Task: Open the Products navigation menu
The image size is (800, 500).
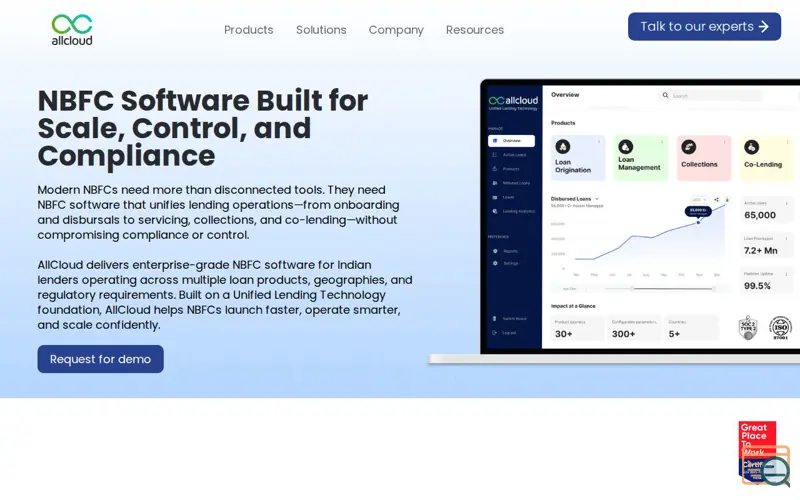Action: [248, 30]
